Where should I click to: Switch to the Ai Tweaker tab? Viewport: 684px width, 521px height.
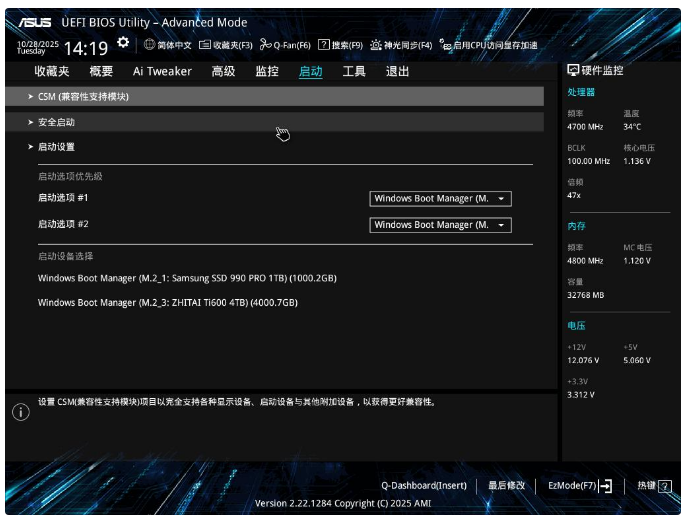[162, 71]
